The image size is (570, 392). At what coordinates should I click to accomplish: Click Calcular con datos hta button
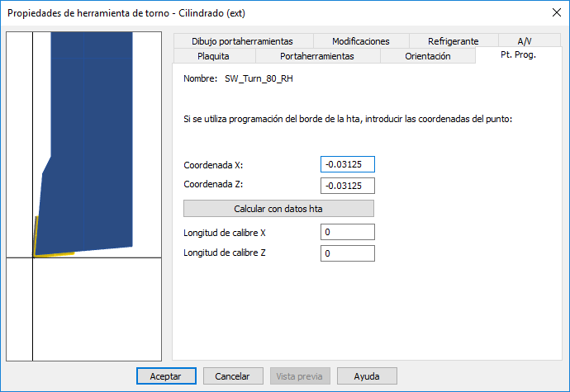278,209
